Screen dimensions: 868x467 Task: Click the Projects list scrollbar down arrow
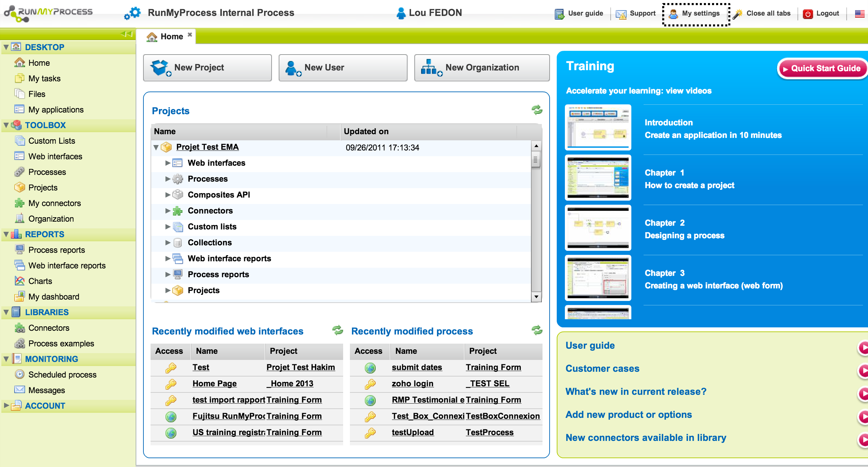tap(536, 297)
